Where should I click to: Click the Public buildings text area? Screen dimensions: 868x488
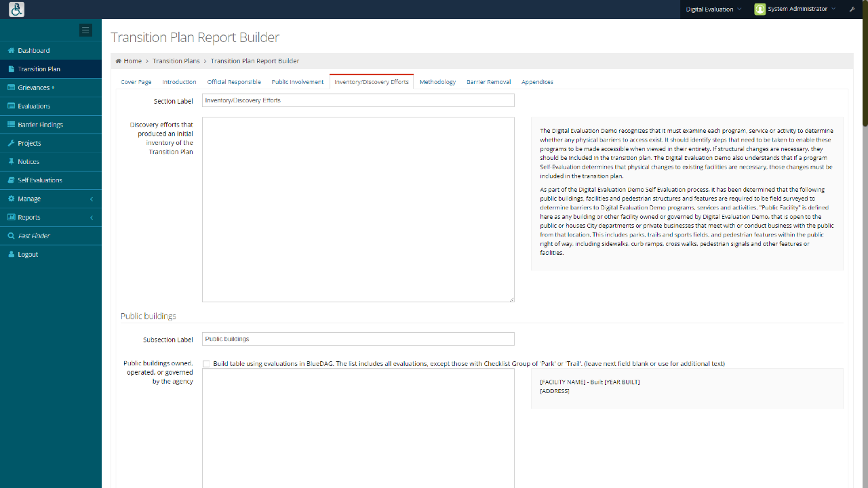(358, 428)
